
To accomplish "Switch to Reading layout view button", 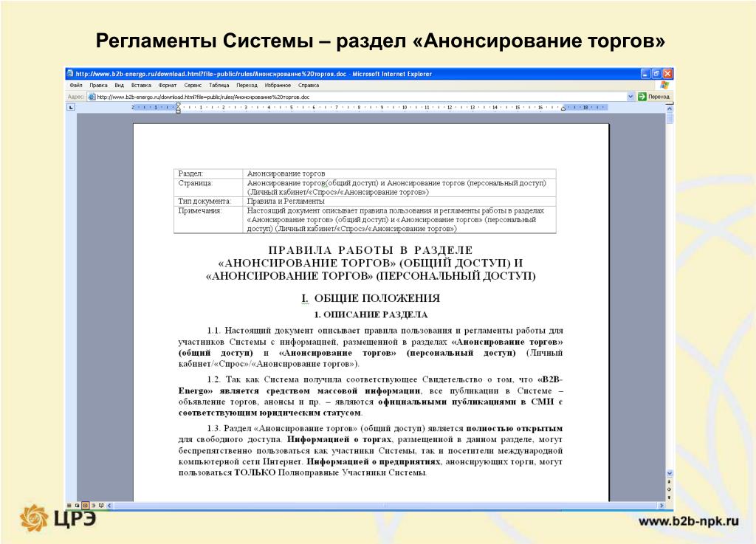I will tap(101, 506).
